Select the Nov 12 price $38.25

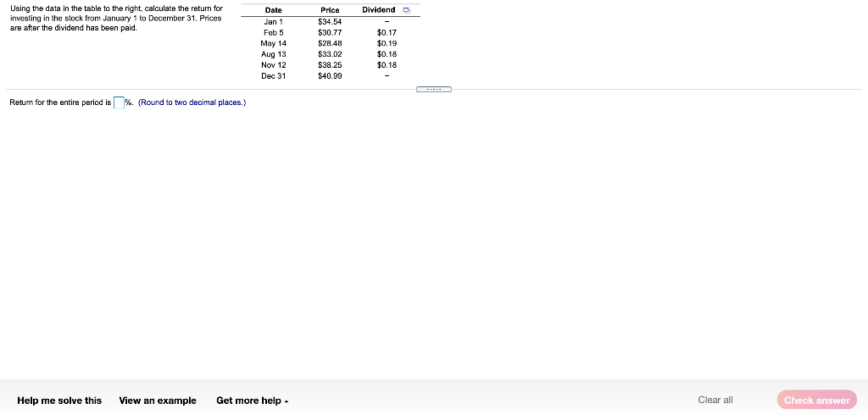[x=330, y=64]
